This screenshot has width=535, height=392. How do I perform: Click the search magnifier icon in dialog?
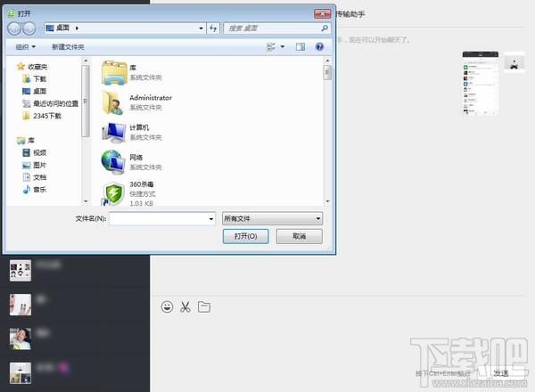(x=325, y=28)
